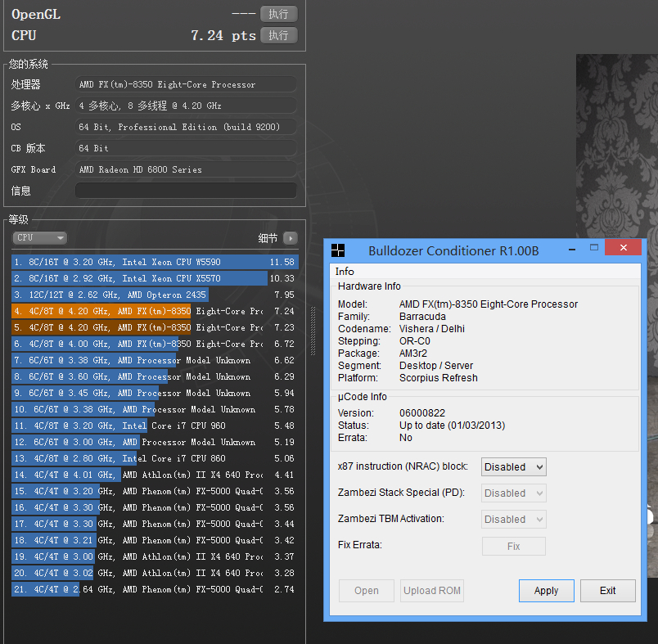This screenshot has height=644, width=658.
Task: Select ranking row 5 FX-8350 scoring 7.23
Action: [155, 327]
